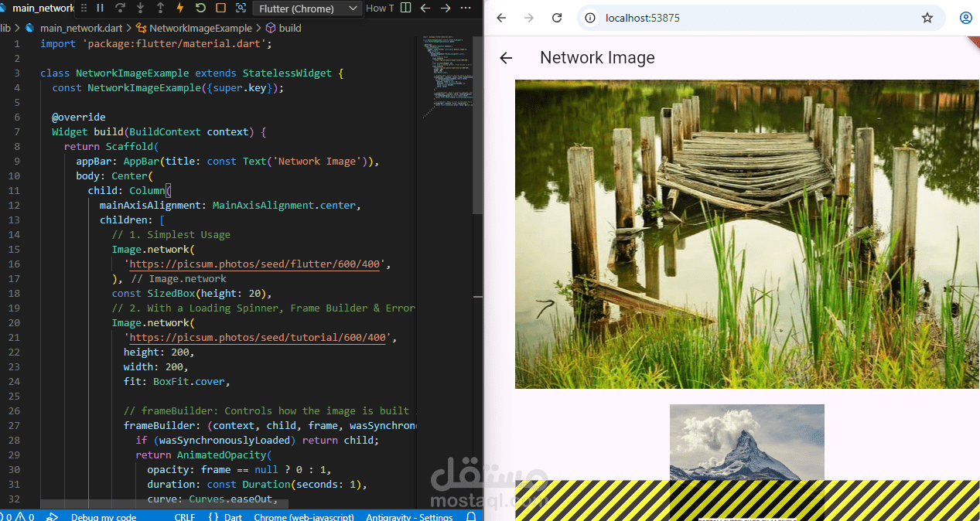Navigate forward in editor history
Screen dimensions: 980x521
click(x=445, y=9)
